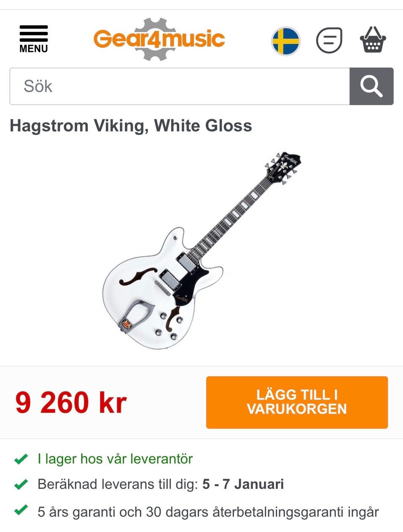Viewport: 403px width, 532px height.
Task: Click the checkmark beside 5 års garanti
Action: click(x=21, y=511)
